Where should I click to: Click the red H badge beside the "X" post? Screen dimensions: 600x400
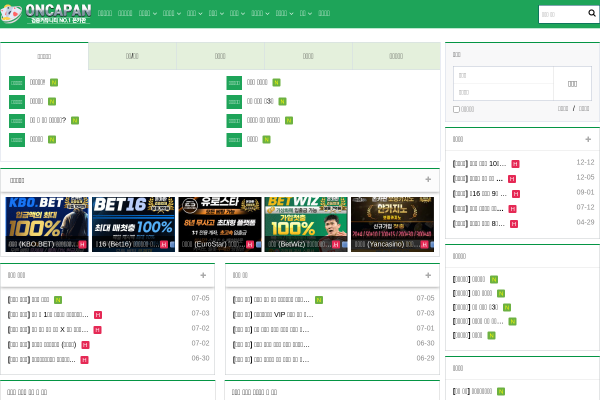(x=98, y=330)
